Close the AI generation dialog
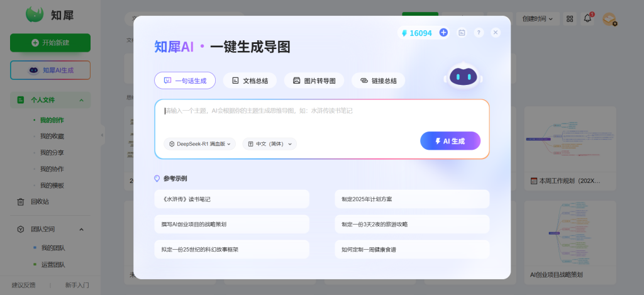644x295 pixels. (496, 33)
